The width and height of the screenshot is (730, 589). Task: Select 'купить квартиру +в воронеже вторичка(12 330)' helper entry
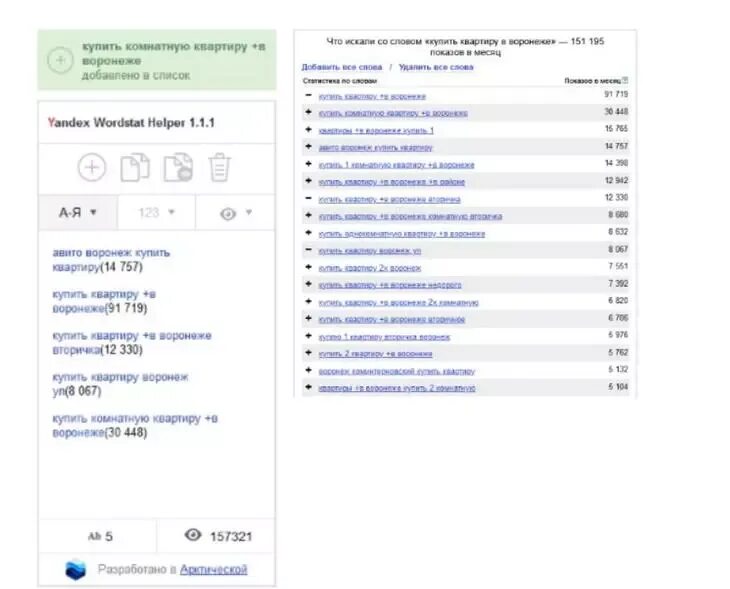click(x=132, y=343)
